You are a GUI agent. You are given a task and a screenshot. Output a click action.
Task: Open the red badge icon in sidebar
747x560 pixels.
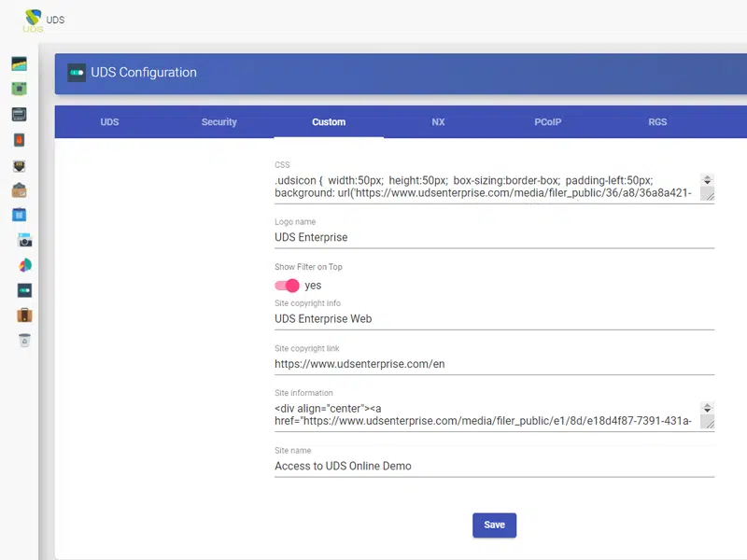(x=19, y=139)
